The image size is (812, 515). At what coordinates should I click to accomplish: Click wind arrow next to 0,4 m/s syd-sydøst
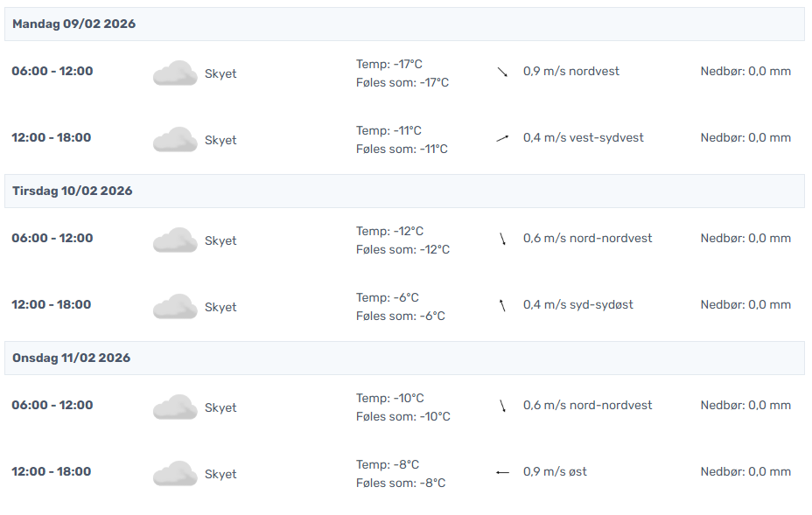click(x=502, y=305)
